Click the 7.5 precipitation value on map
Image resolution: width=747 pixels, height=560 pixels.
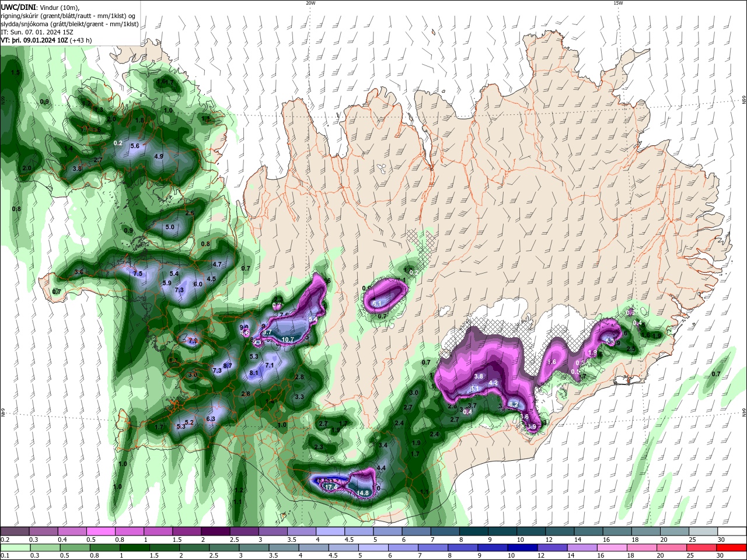tap(138, 274)
